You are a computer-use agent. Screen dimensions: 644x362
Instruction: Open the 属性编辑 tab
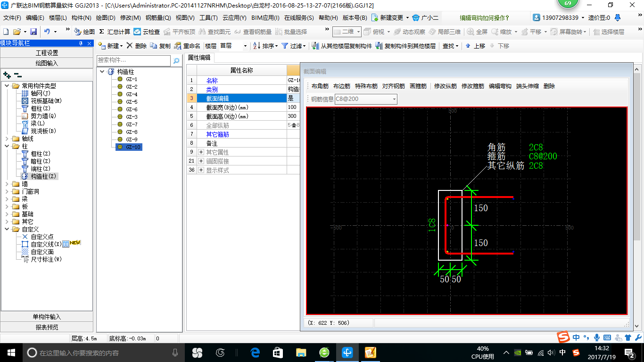coord(199,58)
